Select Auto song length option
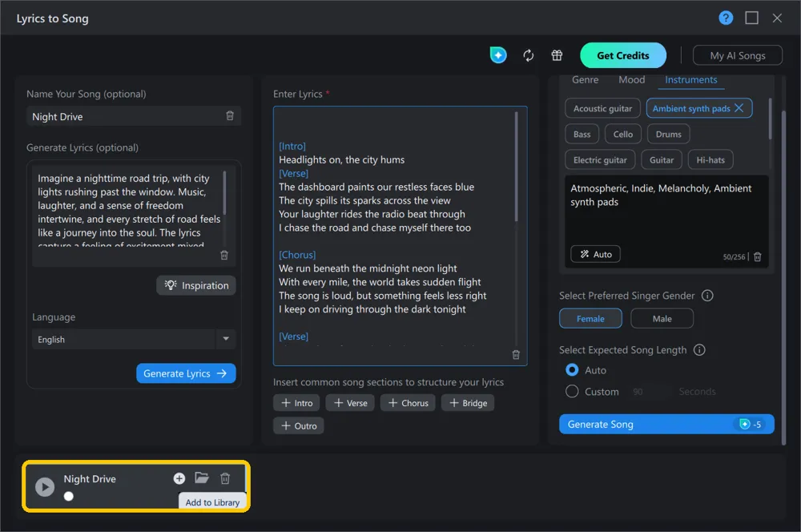This screenshot has height=532, width=801. pos(572,369)
